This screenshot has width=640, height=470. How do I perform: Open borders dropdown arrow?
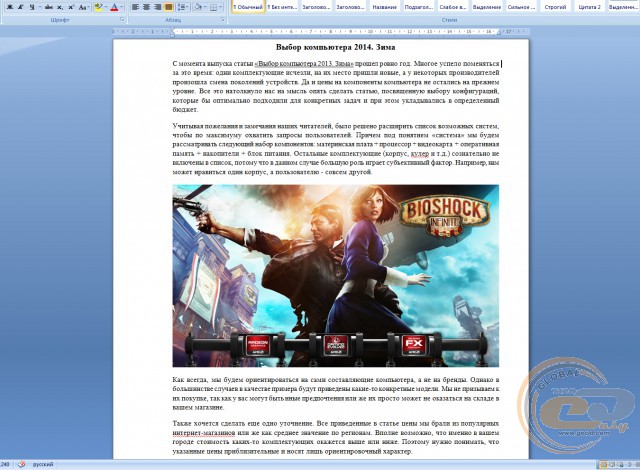coord(221,7)
